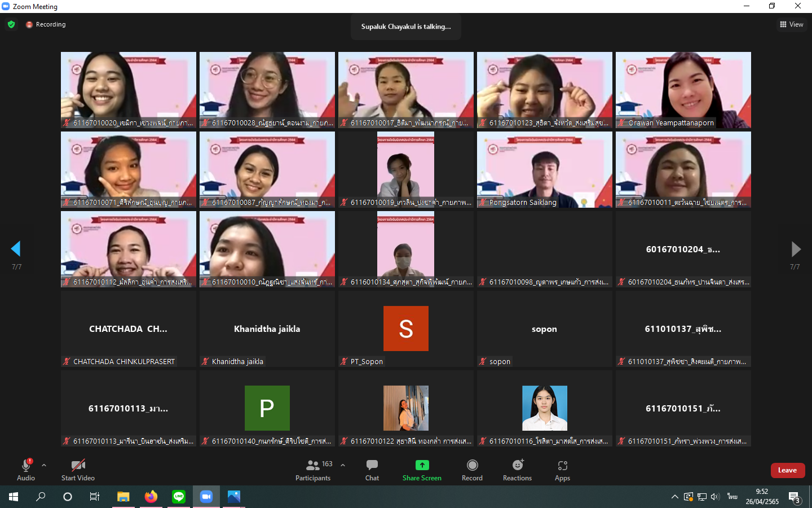The width and height of the screenshot is (812, 508).
Task: Go to next gallery page arrow
Action: click(x=796, y=249)
